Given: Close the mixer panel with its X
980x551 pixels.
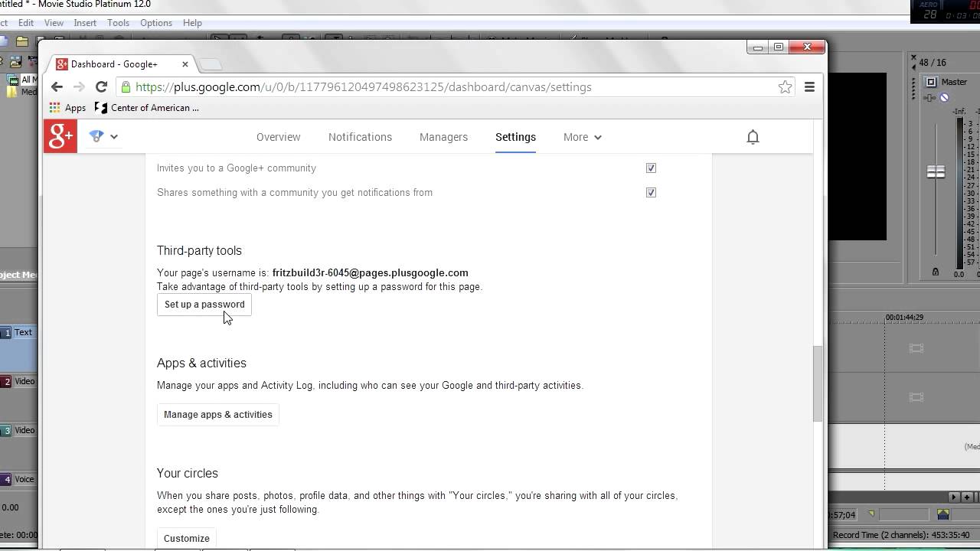Looking at the screenshot, I should tap(913, 58).
